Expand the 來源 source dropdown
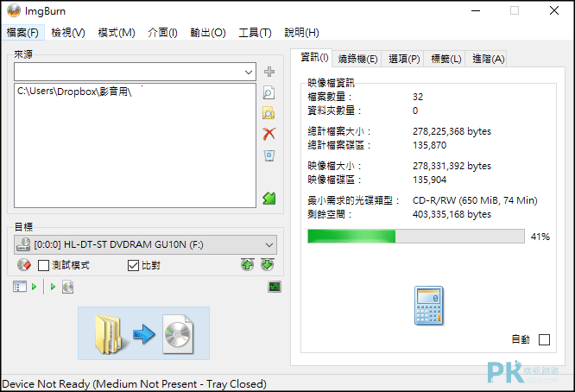575x392 pixels. coord(249,72)
